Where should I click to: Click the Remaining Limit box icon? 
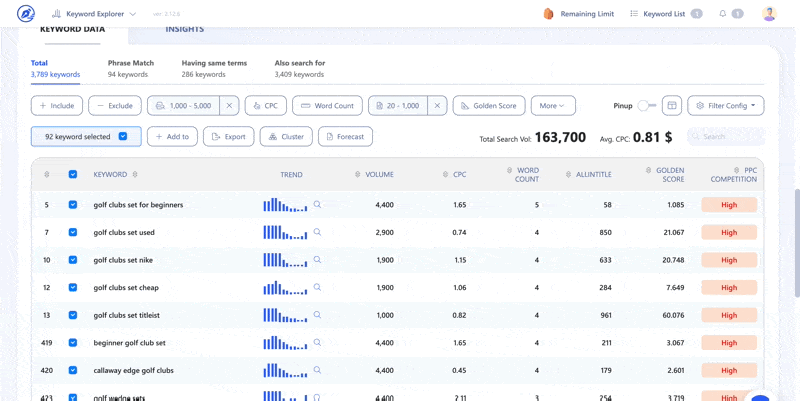point(548,14)
